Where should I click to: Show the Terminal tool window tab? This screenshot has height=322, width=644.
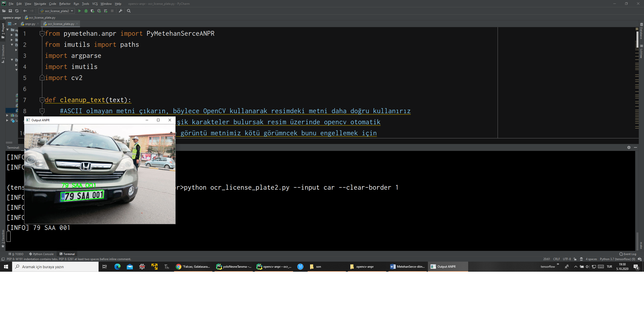[x=67, y=254]
